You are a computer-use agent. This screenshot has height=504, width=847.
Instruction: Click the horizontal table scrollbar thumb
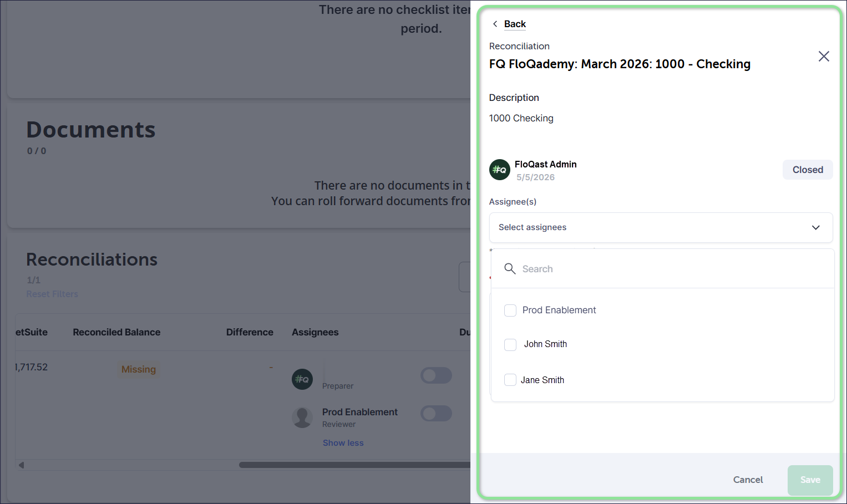(x=355, y=465)
